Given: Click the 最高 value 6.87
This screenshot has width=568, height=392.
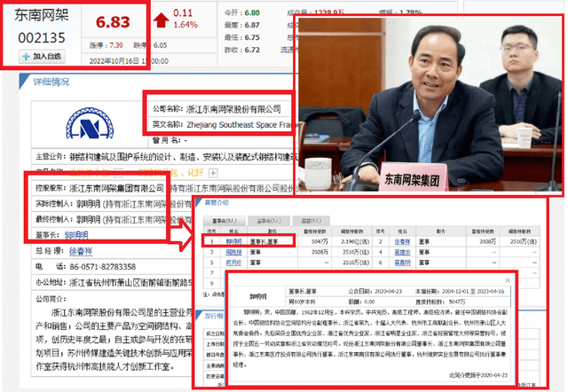Looking at the screenshot, I should [x=252, y=25].
